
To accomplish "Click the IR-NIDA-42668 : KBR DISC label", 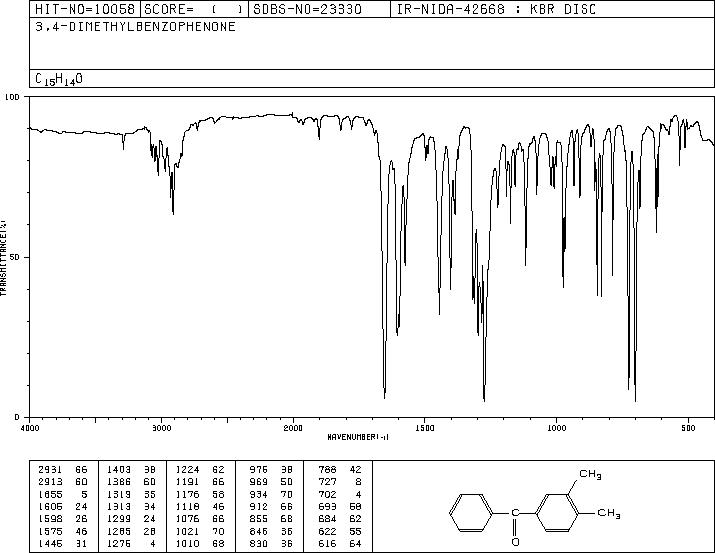I will coord(496,9).
